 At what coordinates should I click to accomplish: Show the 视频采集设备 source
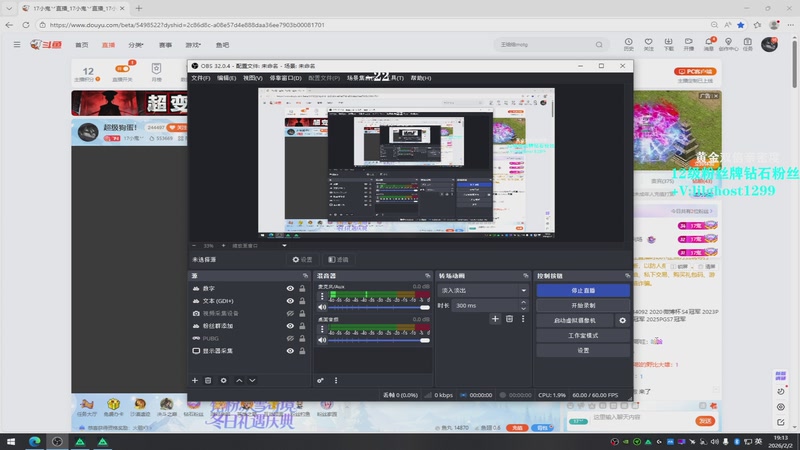pos(290,313)
